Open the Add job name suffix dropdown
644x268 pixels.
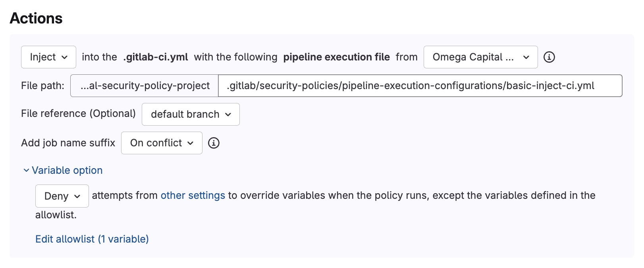point(162,143)
